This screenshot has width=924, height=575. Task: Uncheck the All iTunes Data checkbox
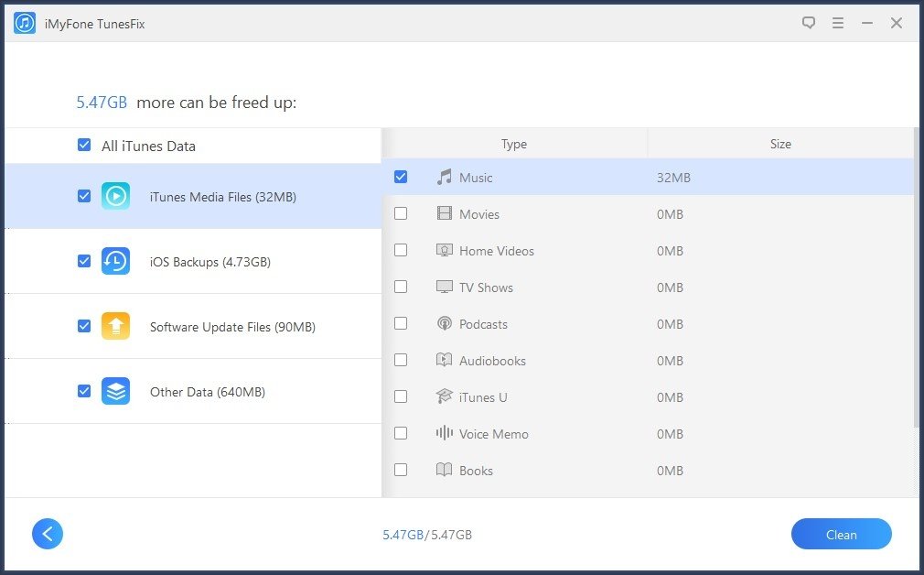pyautogui.click(x=84, y=145)
